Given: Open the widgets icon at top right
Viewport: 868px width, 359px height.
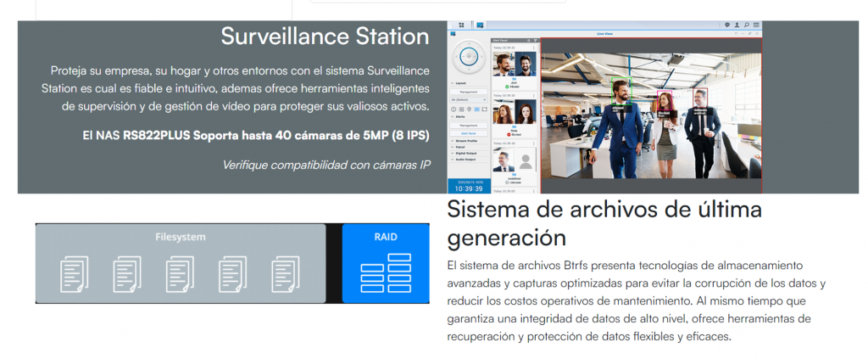Looking at the screenshot, I should [x=755, y=25].
